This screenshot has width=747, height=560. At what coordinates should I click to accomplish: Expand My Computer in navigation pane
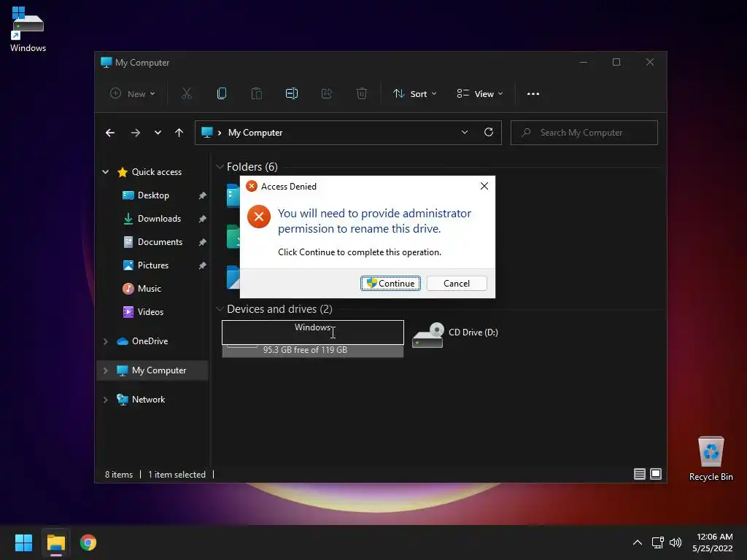[105, 370]
